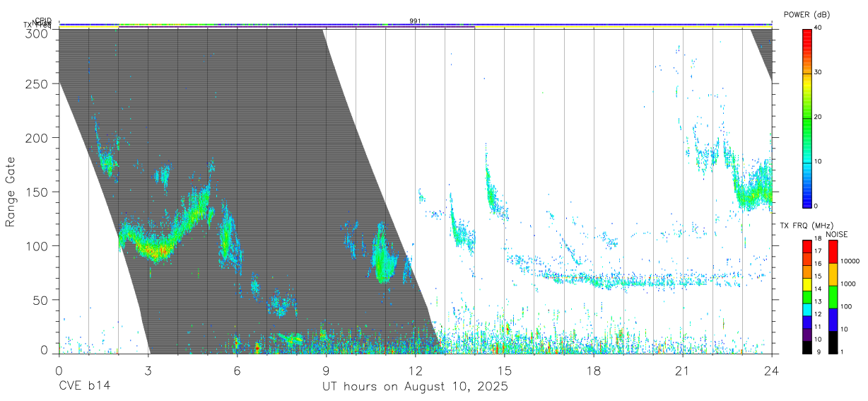
Task: Click the 21 hour tick label
Action: [683, 371]
